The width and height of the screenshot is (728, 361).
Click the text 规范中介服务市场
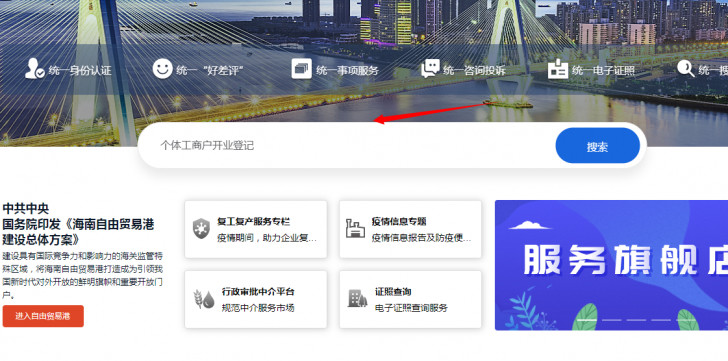click(x=258, y=308)
